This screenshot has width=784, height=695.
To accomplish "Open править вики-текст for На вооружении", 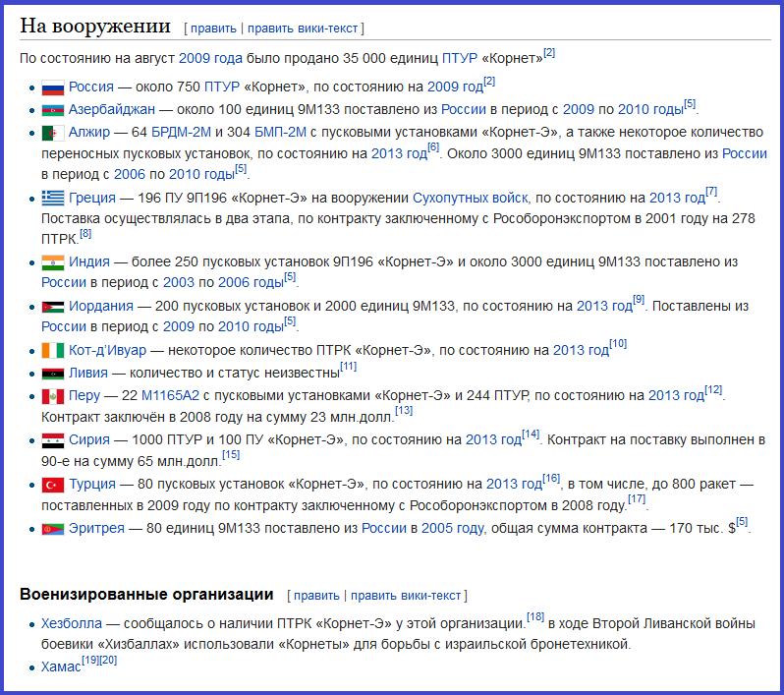I will point(303,29).
